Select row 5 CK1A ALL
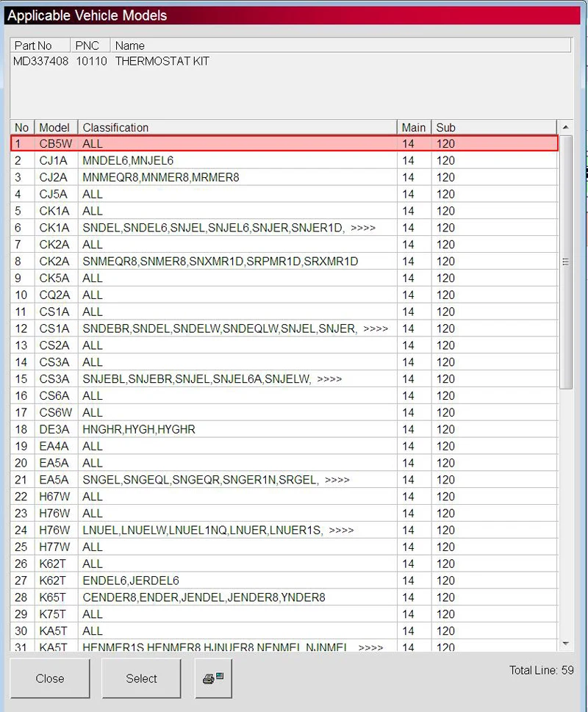 tap(284, 211)
